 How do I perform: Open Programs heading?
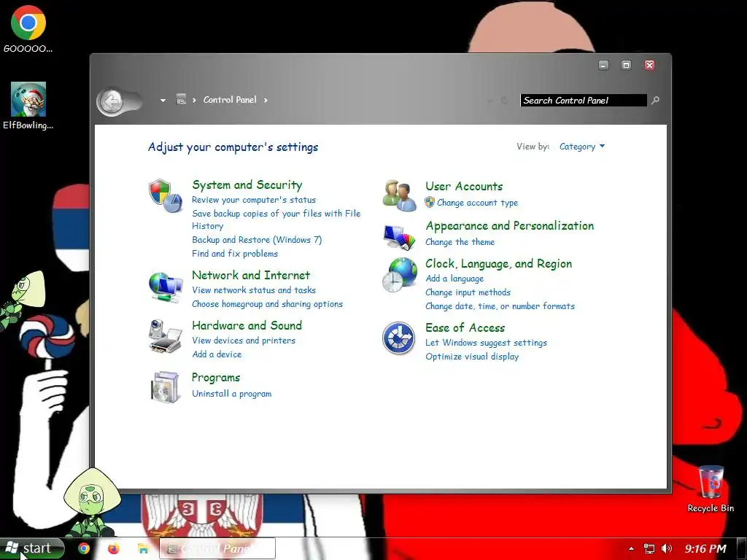216,378
